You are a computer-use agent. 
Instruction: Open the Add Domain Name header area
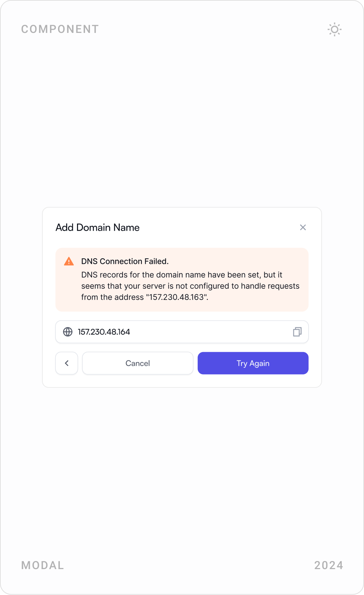point(97,227)
